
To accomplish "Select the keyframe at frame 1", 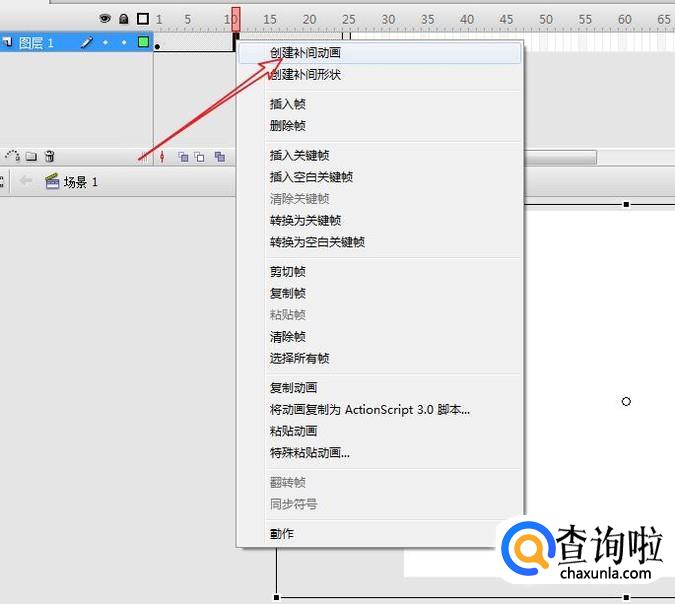I will coord(158,46).
